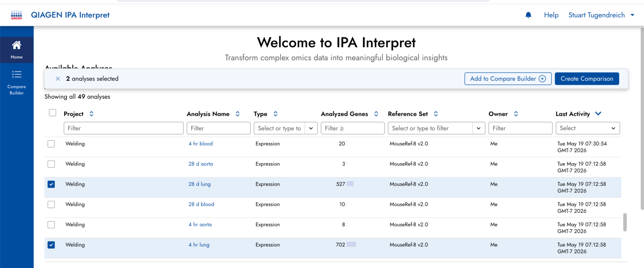
Task: Sort by Type column
Action: pyautogui.click(x=275, y=114)
